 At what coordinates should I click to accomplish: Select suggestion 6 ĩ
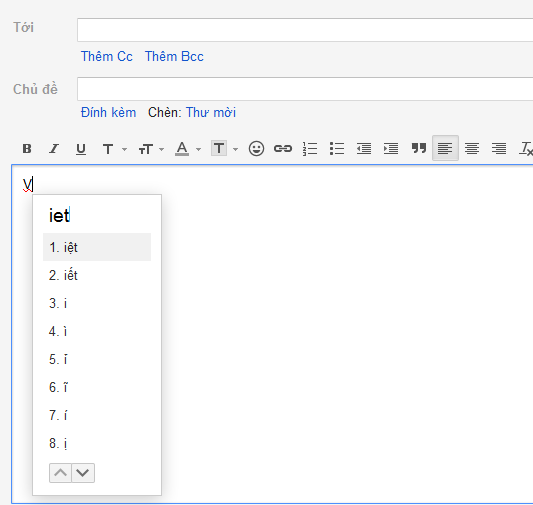click(x=97, y=387)
